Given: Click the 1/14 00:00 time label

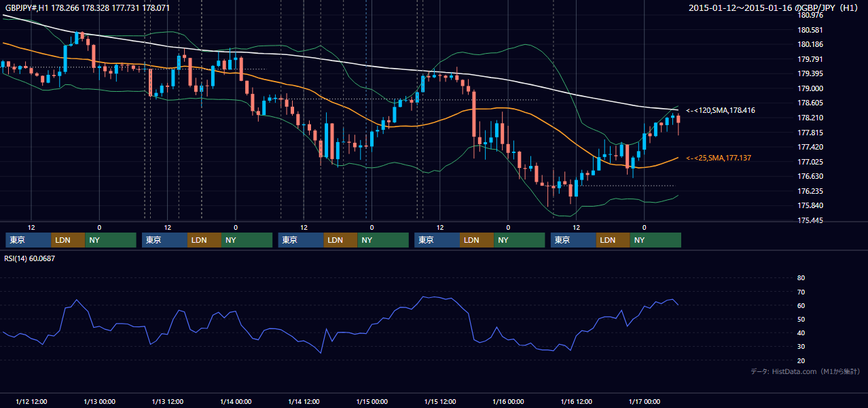Looking at the screenshot, I should coord(236,401).
